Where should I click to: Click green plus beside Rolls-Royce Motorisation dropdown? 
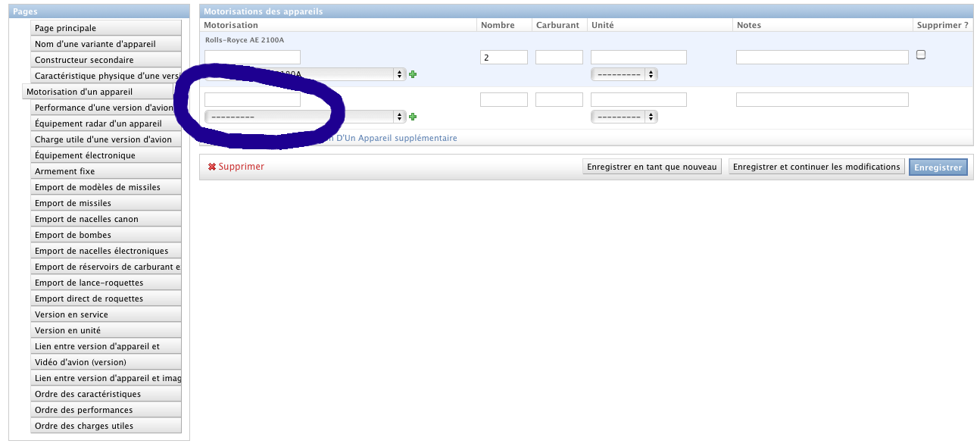413,74
